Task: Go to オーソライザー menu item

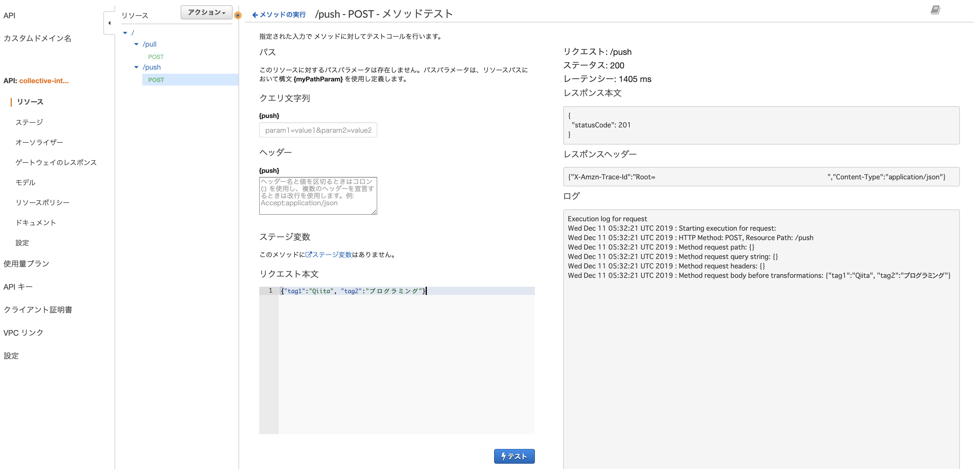Action: [x=39, y=142]
